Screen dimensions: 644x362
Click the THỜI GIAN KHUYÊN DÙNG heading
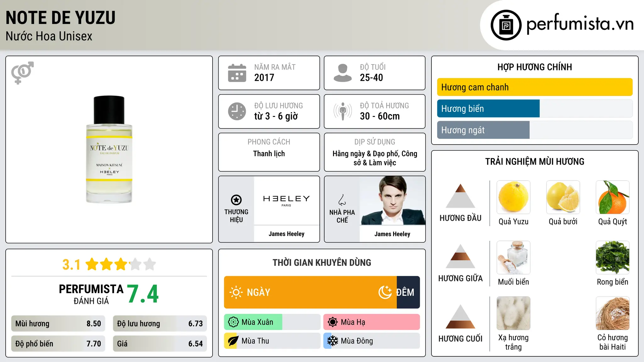pyautogui.click(x=322, y=262)
